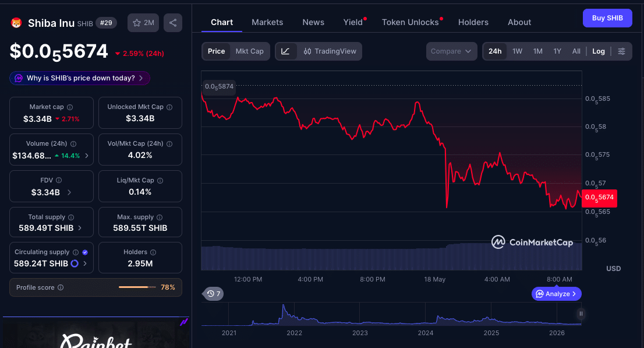
Task: Open the Compare dropdown
Action: 451,51
